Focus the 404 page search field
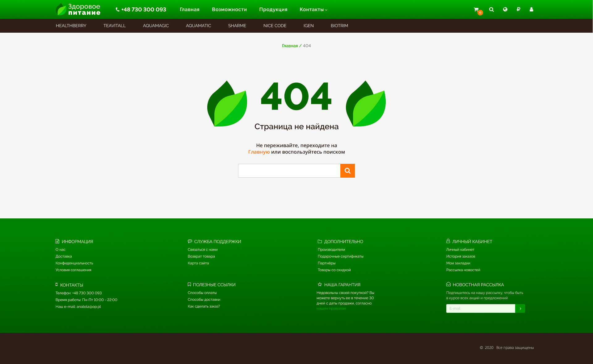Viewport: 593px width, 364px height. pos(289,171)
